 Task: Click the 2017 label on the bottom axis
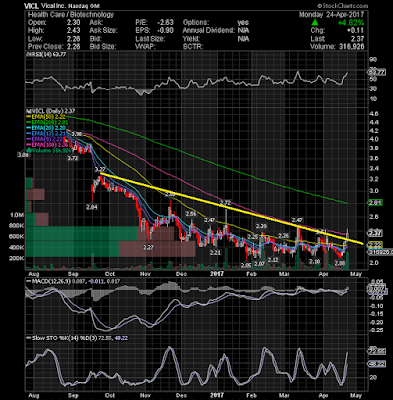pyautogui.click(x=217, y=395)
